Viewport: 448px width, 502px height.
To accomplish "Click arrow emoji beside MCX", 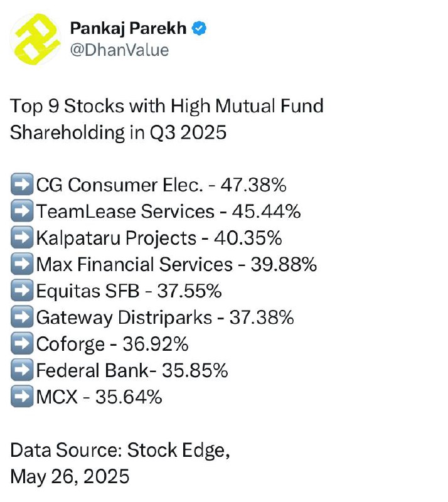I will (x=22, y=397).
